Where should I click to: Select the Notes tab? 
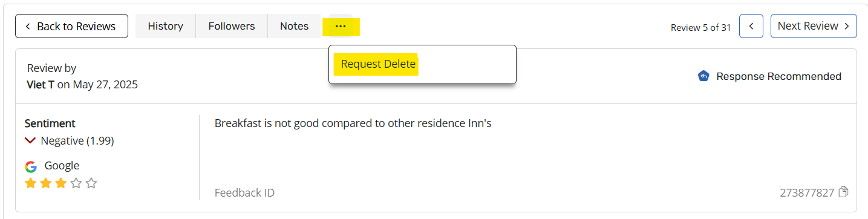point(294,26)
